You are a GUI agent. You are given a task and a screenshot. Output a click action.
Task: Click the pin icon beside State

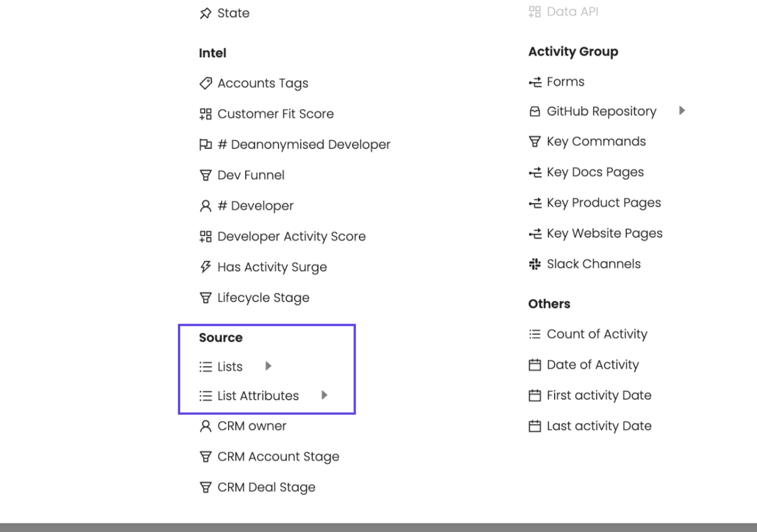tap(206, 13)
